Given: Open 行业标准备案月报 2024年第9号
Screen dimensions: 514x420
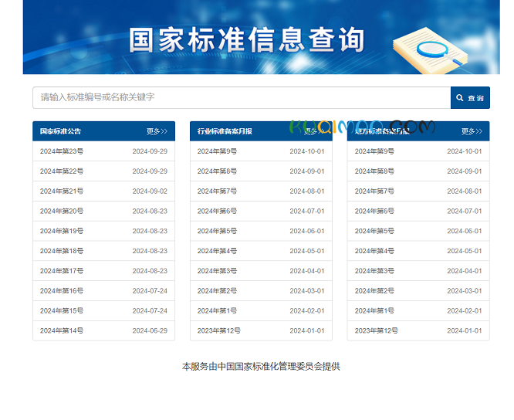Looking at the screenshot, I should click(217, 151).
